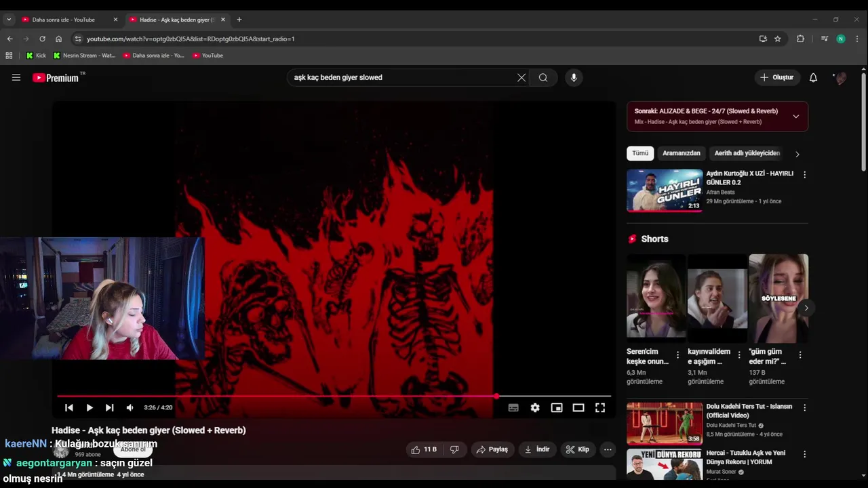Switch to Daha sonra izle browser tab
Viewport: 868px width, 488px height.
tap(64, 20)
